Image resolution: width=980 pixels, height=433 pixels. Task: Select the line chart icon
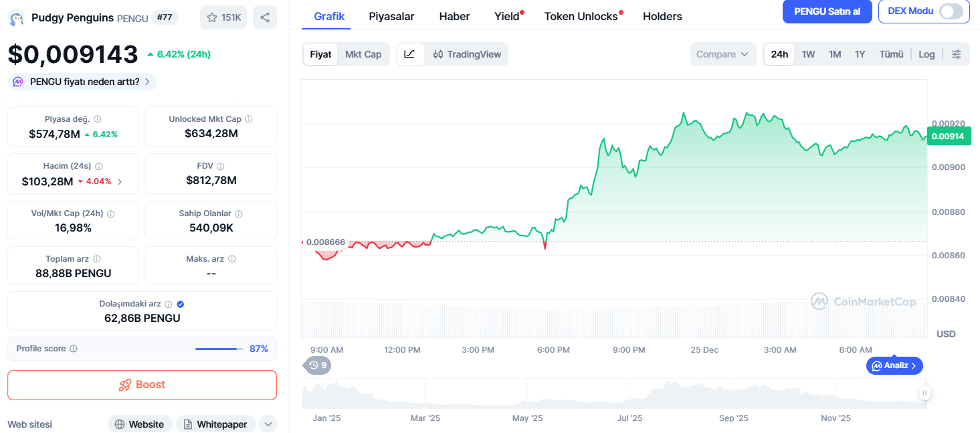click(410, 54)
